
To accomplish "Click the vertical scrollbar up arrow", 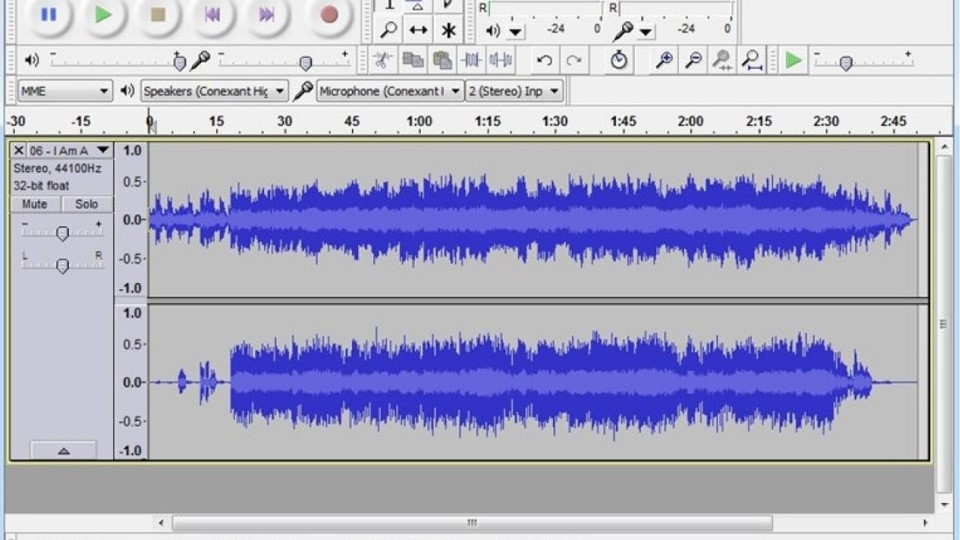I will pyautogui.click(x=944, y=147).
